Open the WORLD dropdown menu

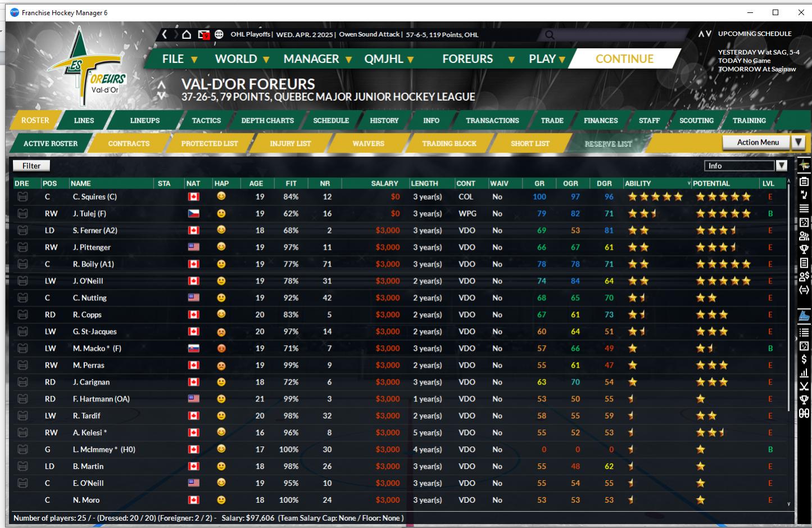click(242, 59)
